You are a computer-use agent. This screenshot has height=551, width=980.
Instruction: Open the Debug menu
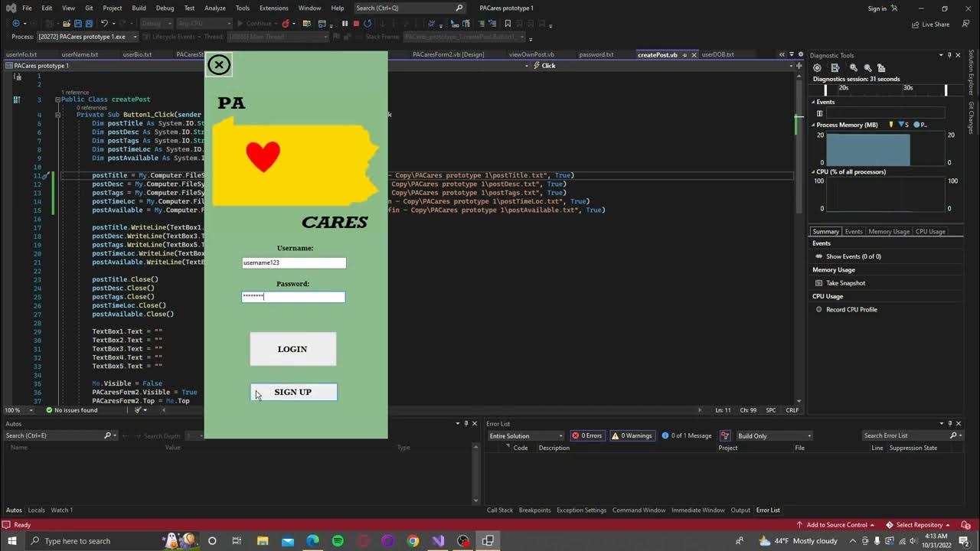click(165, 8)
